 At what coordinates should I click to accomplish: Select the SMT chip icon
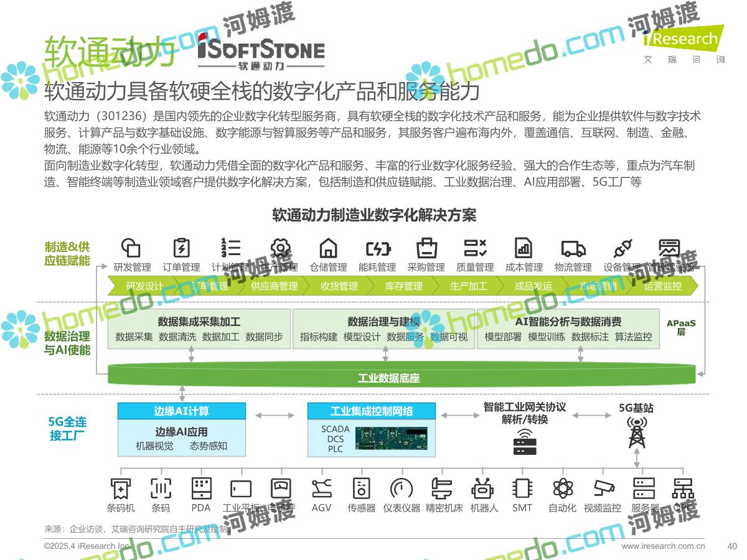(x=522, y=488)
